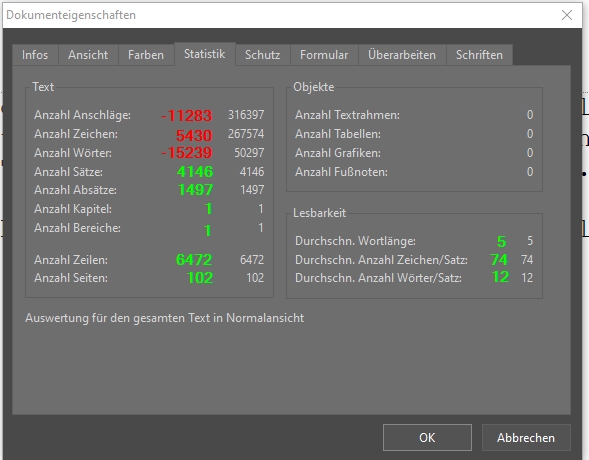Click the Abbrechen button
The image size is (589, 460).
point(526,437)
